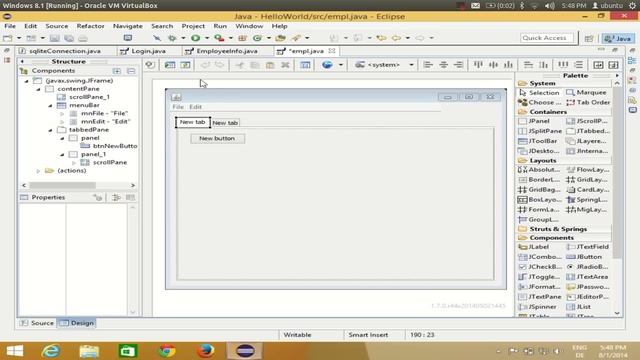The width and height of the screenshot is (640, 360).
Task: Choose JToolBar container entry
Action: [538, 141]
